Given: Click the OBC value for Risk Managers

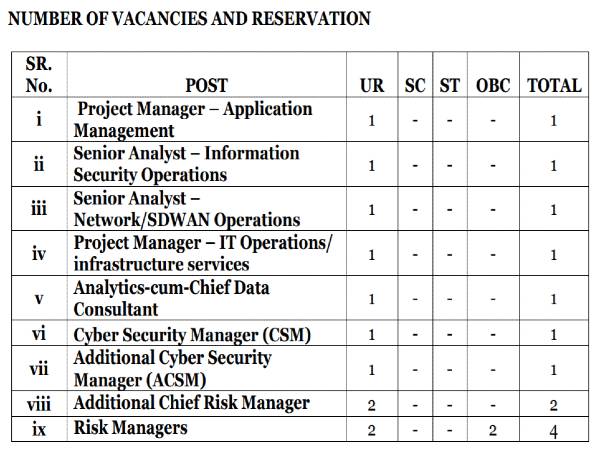Looking at the screenshot, I should tap(493, 430).
